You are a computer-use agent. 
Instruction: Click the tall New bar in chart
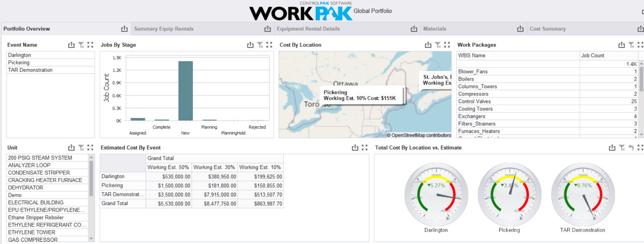pyautogui.click(x=186, y=91)
